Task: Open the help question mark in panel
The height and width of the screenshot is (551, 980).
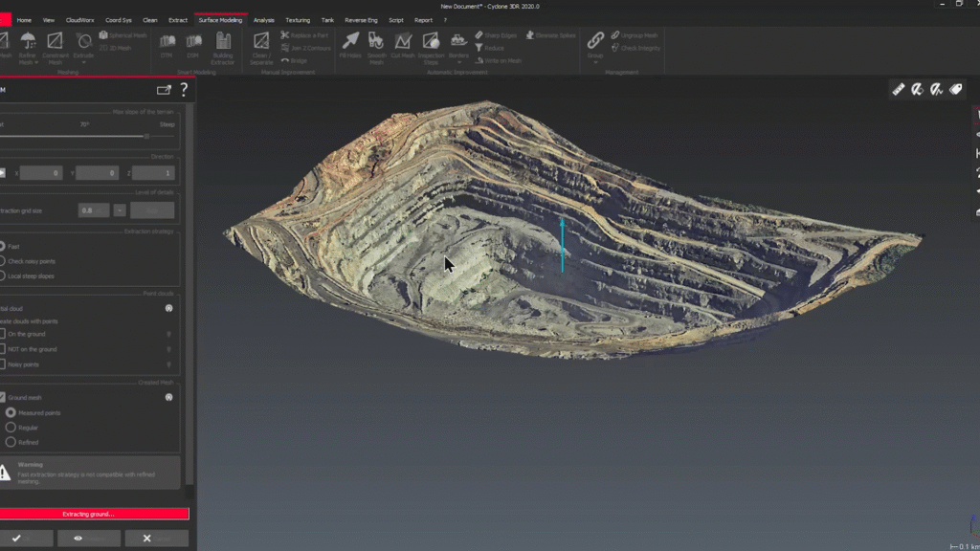Action: pyautogui.click(x=184, y=90)
